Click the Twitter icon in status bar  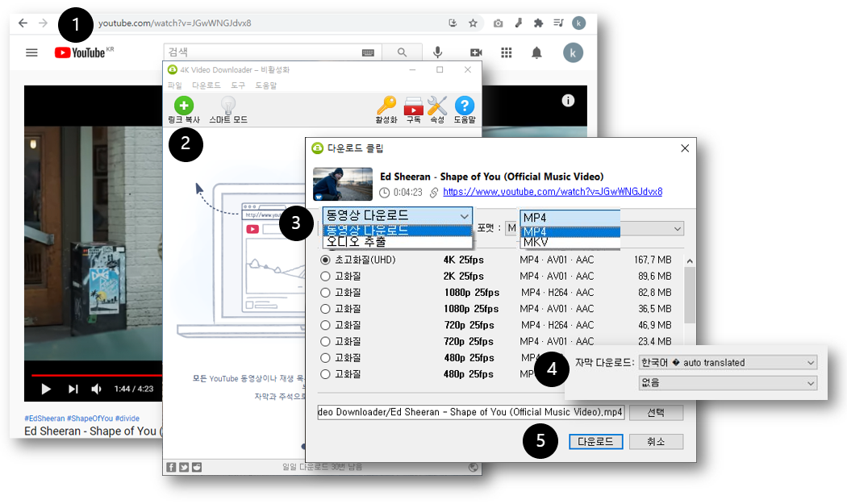pos(184,467)
